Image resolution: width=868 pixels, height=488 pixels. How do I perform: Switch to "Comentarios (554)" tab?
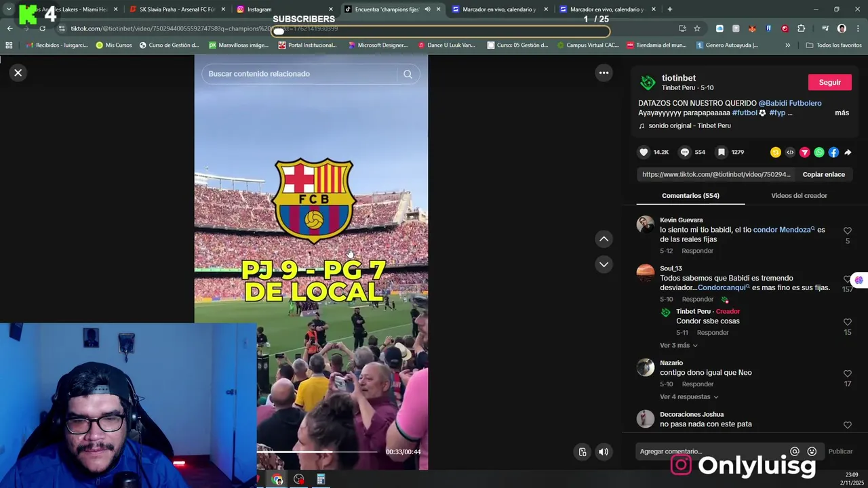pos(690,196)
